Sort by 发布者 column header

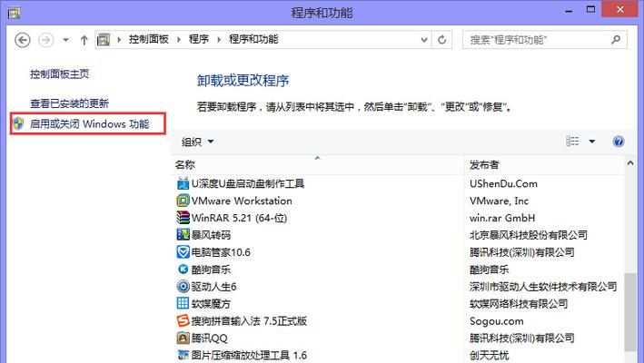tap(544, 165)
